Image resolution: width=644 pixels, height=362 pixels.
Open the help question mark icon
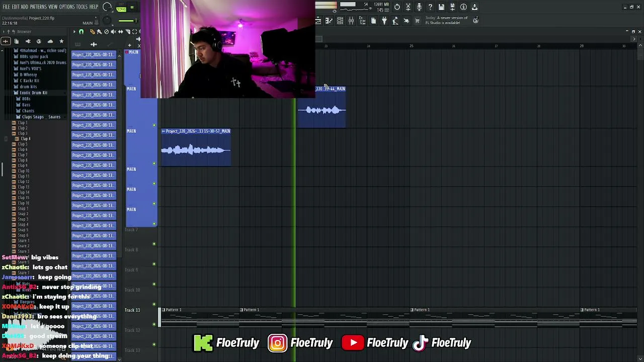coord(430,7)
